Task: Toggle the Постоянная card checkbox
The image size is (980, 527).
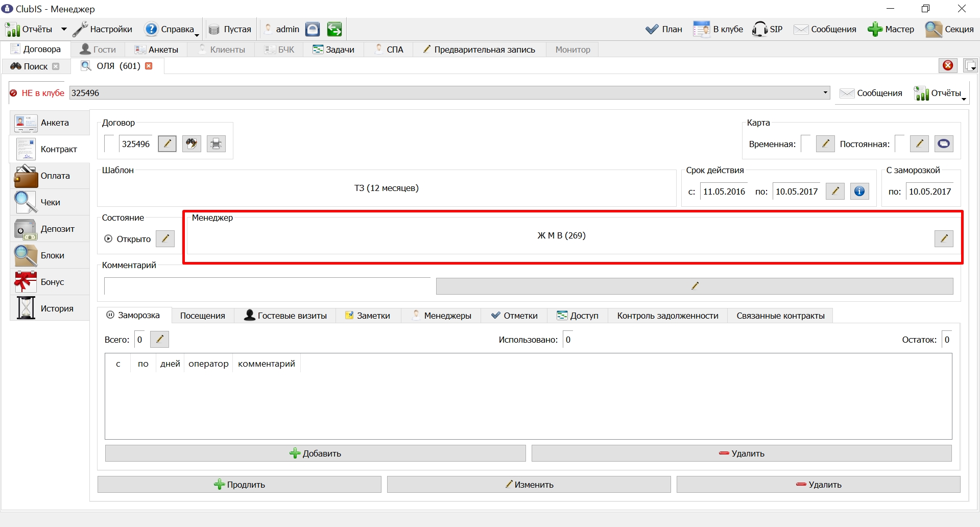Action: pyautogui.click(x=900, y=144)
